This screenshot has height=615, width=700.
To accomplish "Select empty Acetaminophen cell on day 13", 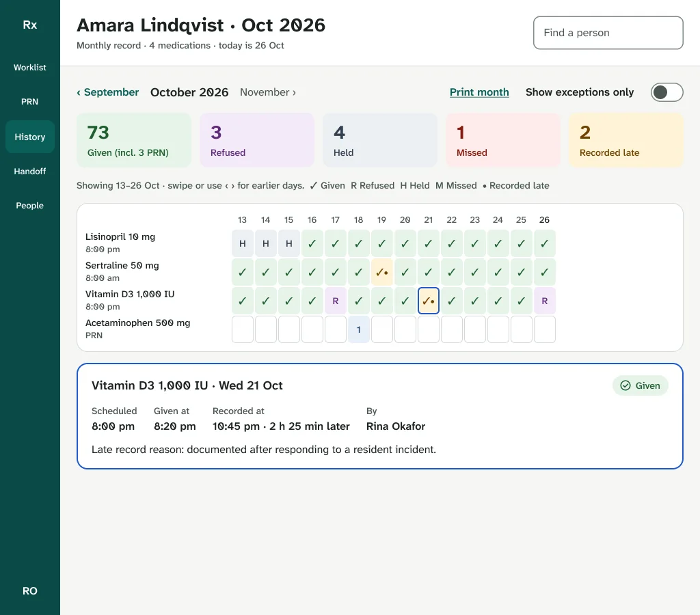I will click(x=243, y=329).
